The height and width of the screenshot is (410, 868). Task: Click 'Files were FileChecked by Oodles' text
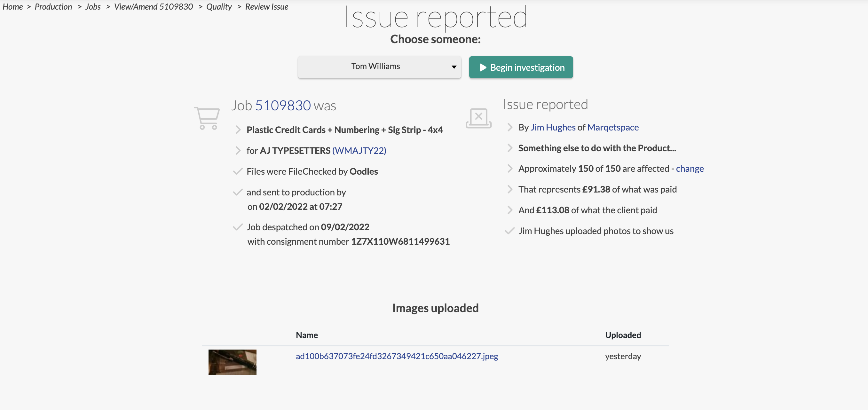click(312, 171)
